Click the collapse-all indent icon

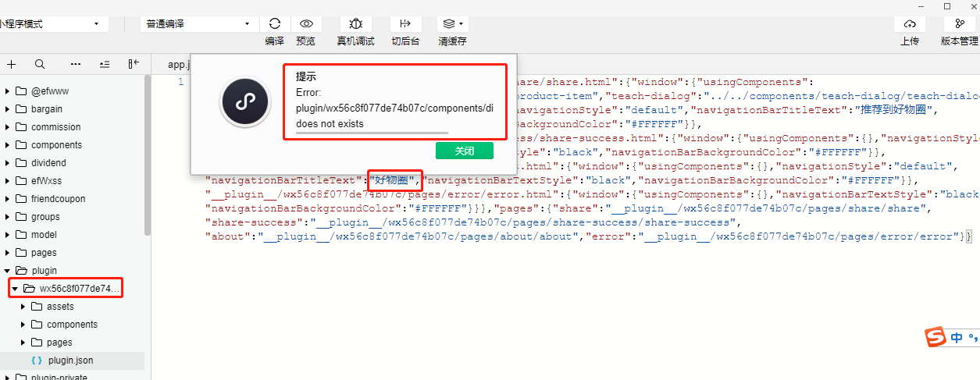(105, 64)
